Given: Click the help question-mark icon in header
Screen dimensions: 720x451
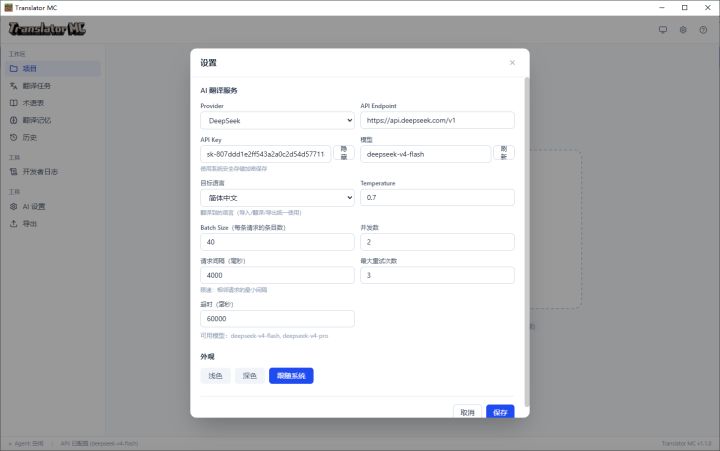Looking at the screenshot, I should (x=703, y=30).
